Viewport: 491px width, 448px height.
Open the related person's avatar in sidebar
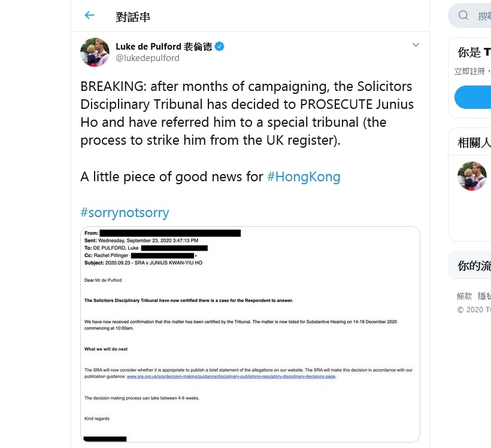coord(472,176)
